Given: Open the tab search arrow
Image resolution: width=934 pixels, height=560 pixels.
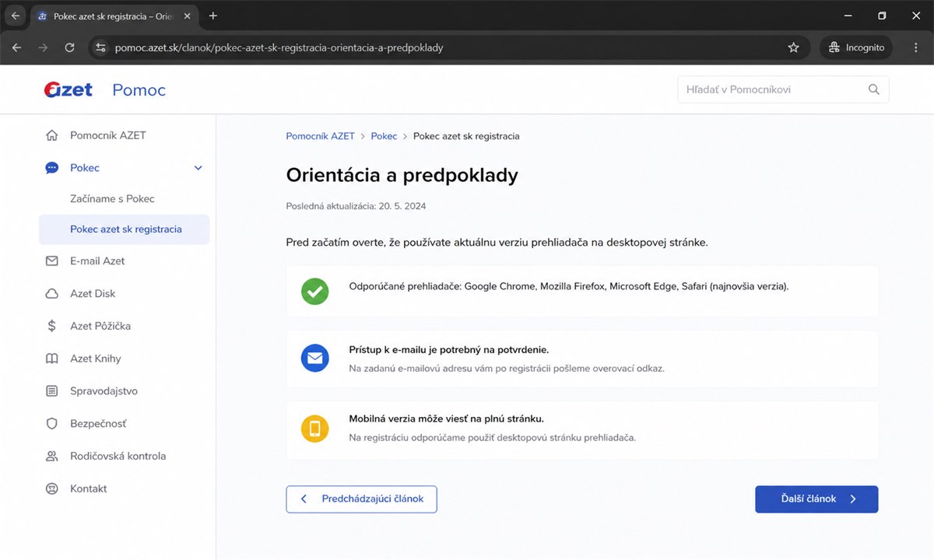Looking at the screenshot, I should pyautogui.click(x=15, y=16).
